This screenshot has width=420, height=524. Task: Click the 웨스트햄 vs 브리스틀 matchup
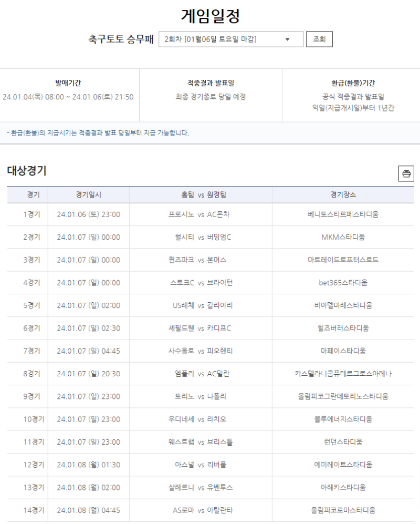click(201, 442)
